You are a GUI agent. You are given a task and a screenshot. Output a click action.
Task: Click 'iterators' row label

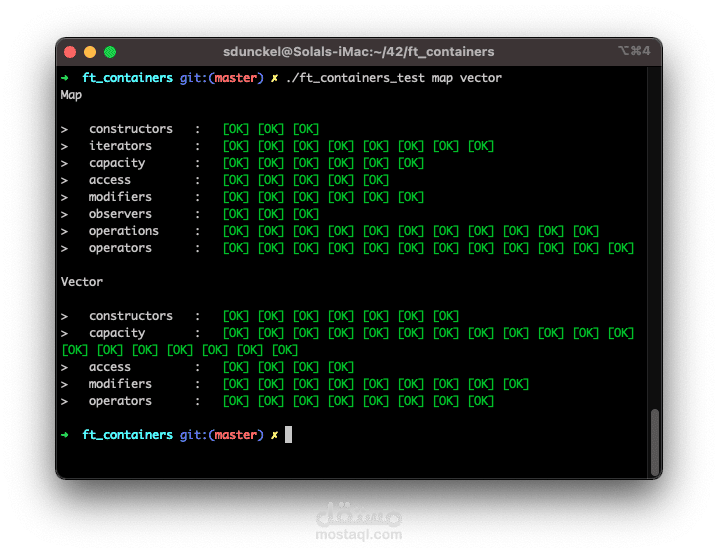pos(120,146)
